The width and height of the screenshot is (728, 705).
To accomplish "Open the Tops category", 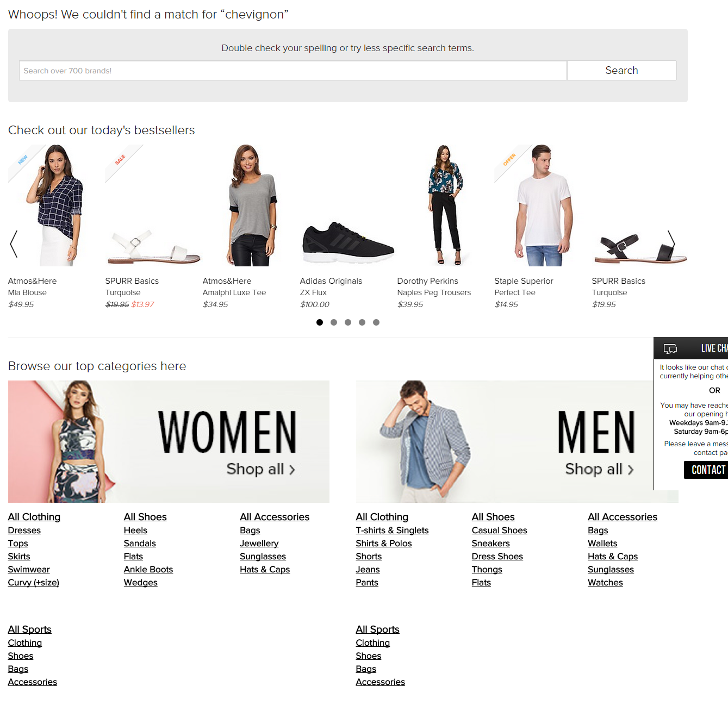I will (x=18, y=544).
